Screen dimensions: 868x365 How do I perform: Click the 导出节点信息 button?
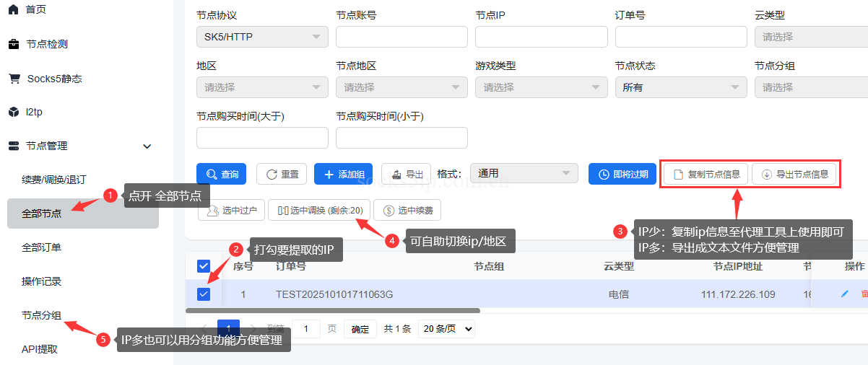[794, 174]
